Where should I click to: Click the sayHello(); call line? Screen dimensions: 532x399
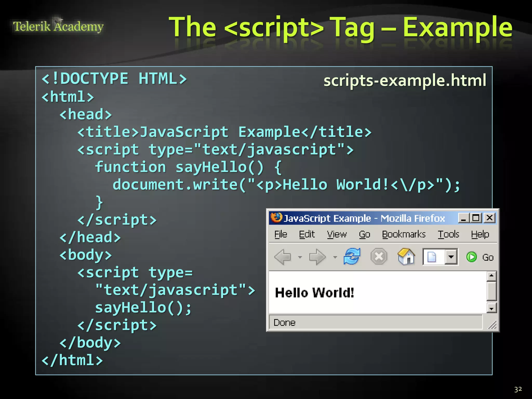[143, 308]
